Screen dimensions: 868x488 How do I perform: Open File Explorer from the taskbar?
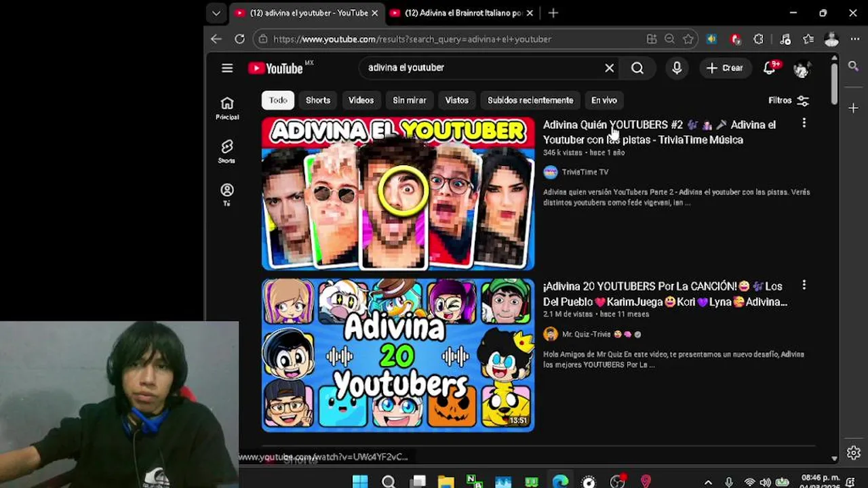pyautogui.click(x=446, y=482)
